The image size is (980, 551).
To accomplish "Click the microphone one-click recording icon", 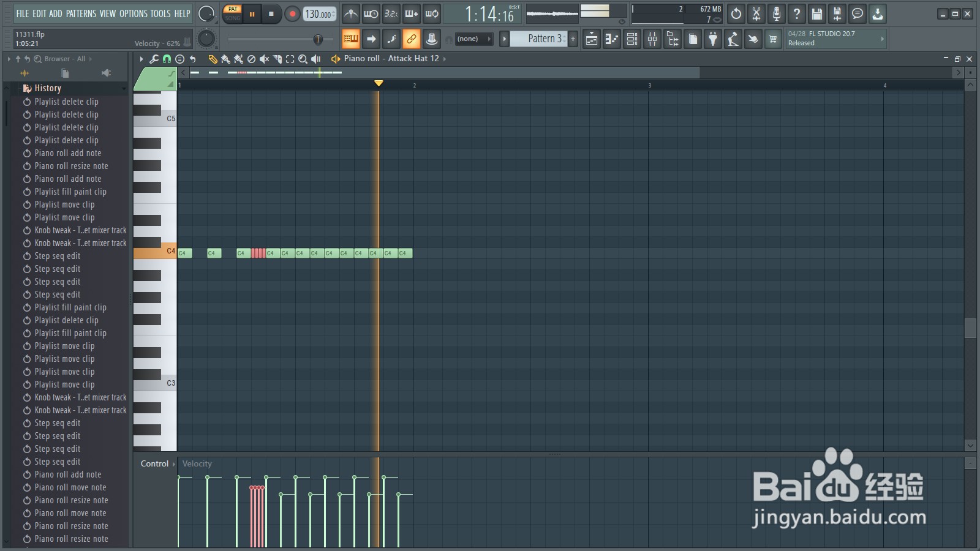I will coord(777,13).
